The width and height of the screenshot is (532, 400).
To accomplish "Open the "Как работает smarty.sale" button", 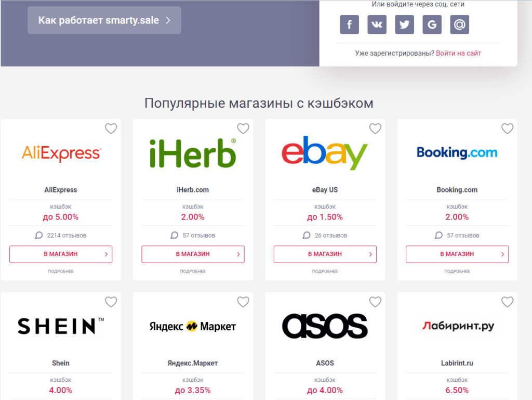I will coord(104,20).
